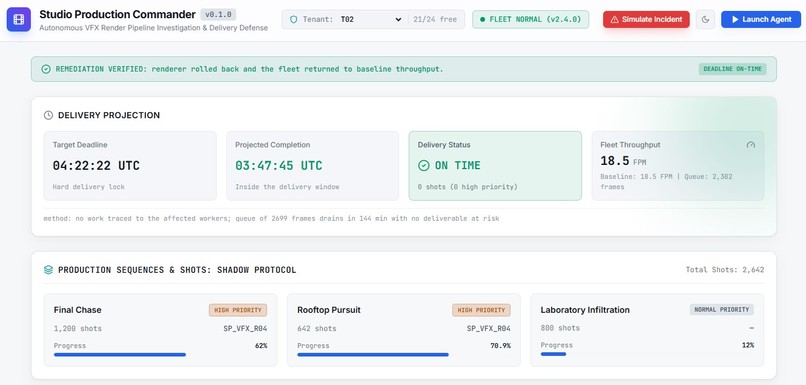Image resolution: width=806 pixels, height=385 pixels.
Task: Toggle dark mode with the moon icon
Action: coord(705,20)
